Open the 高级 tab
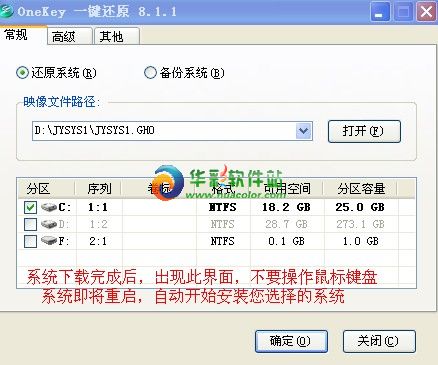Viewport: 438px width, 365px height. pyautogui.click(x=69, y=36)
